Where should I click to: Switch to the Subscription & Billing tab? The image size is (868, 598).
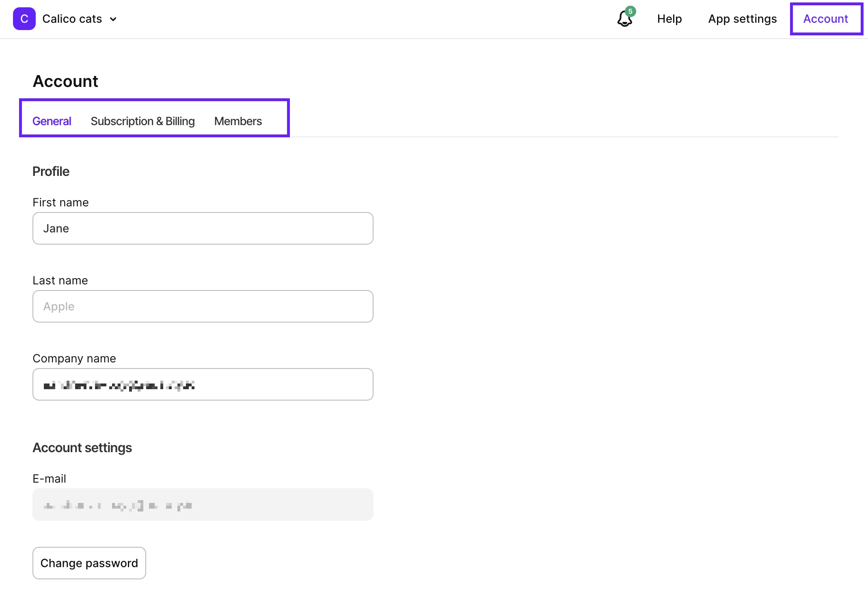click(x=143, y=121)
